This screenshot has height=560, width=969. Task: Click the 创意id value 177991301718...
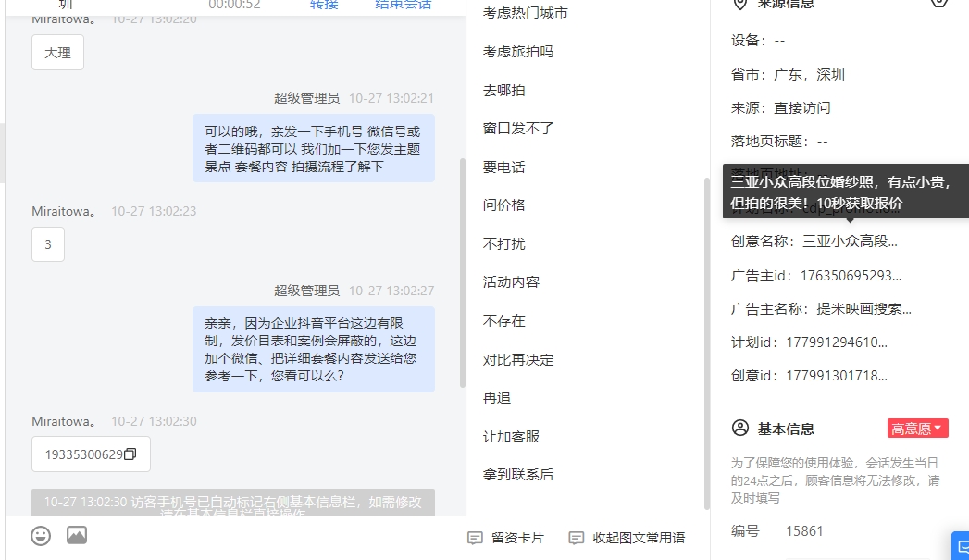coord(837,376)
